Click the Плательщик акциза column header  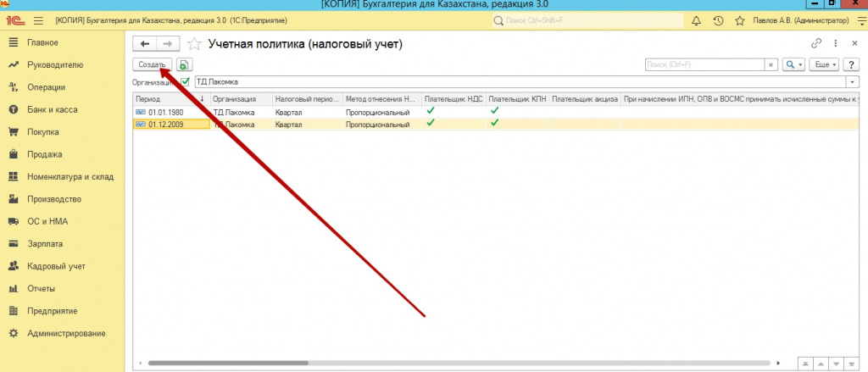(x=585, y=99)
